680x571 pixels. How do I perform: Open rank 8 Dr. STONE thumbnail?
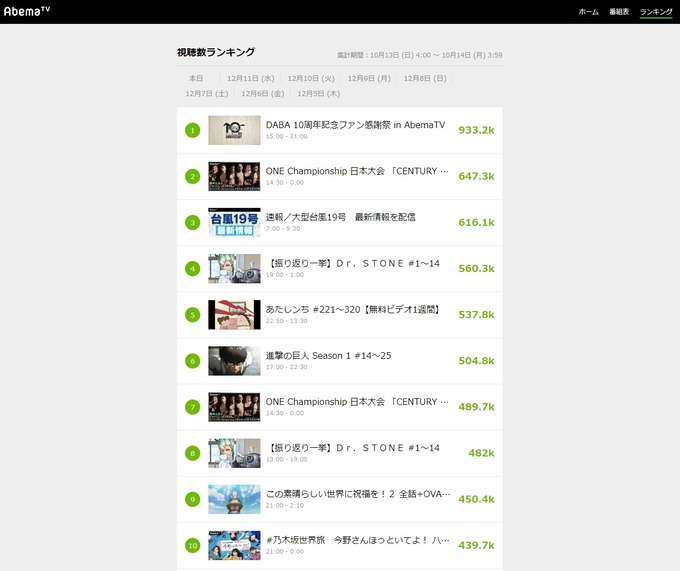pos(234,454)
